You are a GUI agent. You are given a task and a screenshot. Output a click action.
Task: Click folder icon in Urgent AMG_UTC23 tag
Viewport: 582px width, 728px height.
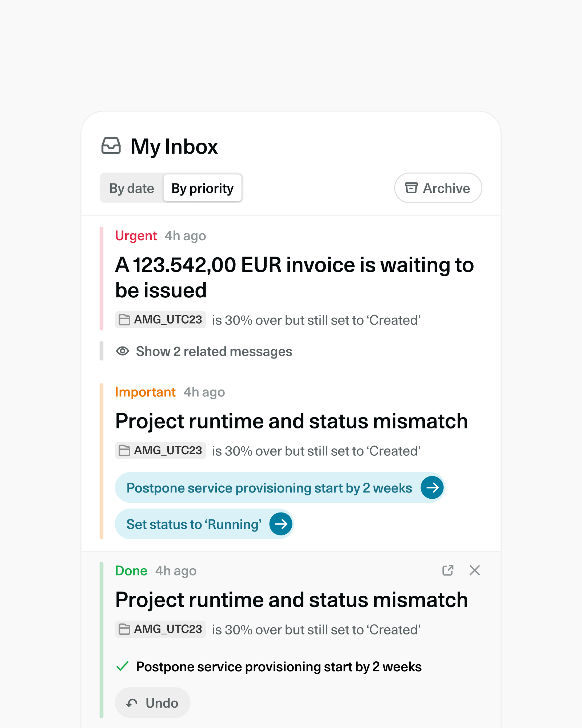coord(124,320)
